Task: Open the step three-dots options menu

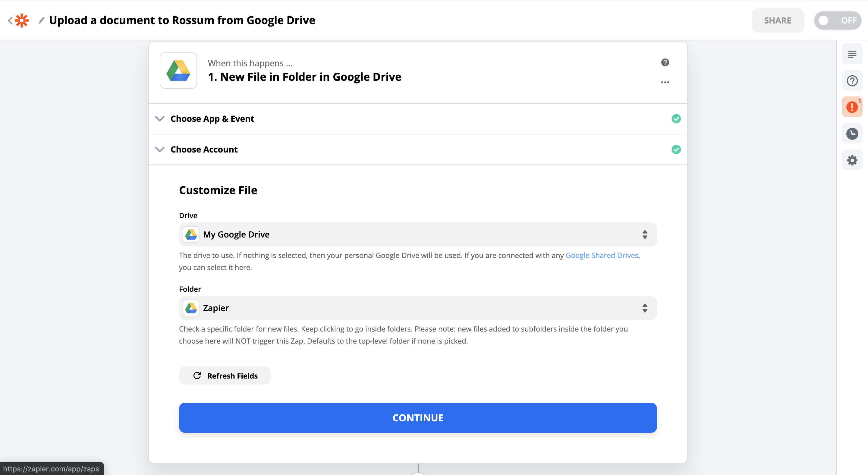Action: click(665, 82)
